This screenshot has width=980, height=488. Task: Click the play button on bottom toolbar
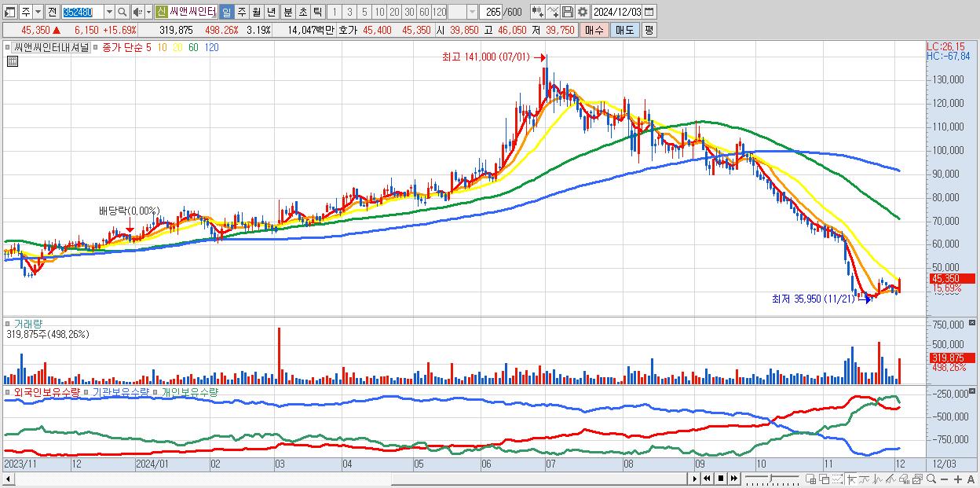695,479
